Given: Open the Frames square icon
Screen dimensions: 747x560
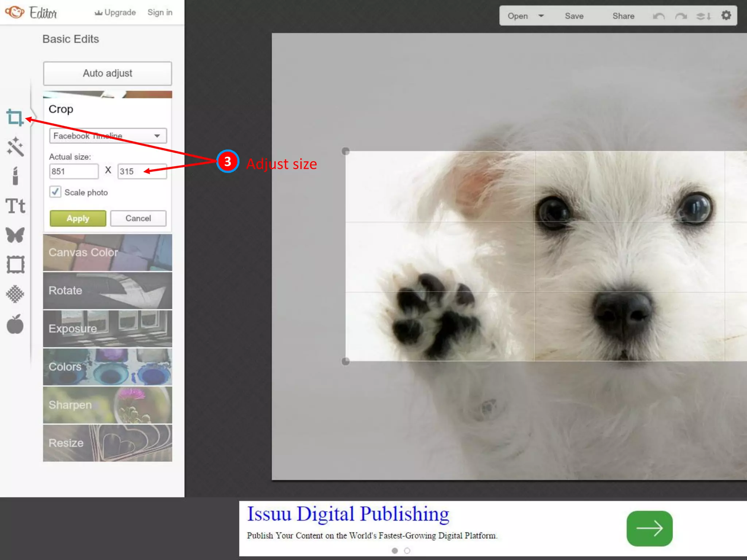Looking at the screenshot, I should point(15,265).
